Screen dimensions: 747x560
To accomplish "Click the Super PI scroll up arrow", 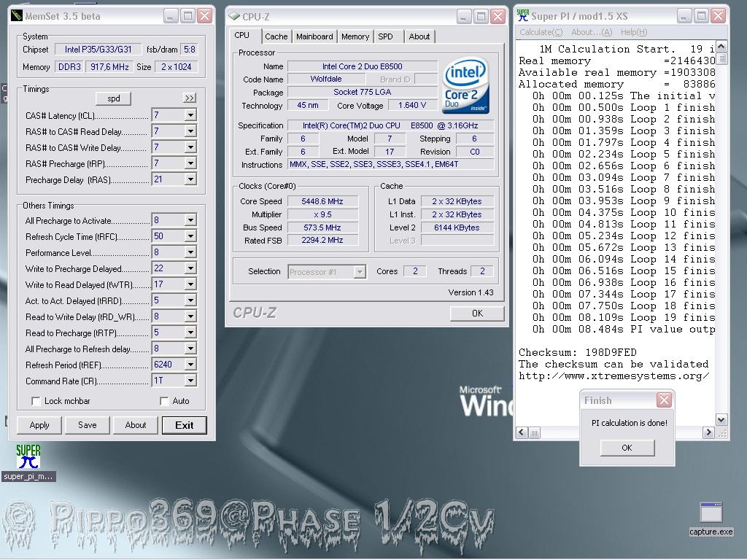I will click(x=721, y=47).
